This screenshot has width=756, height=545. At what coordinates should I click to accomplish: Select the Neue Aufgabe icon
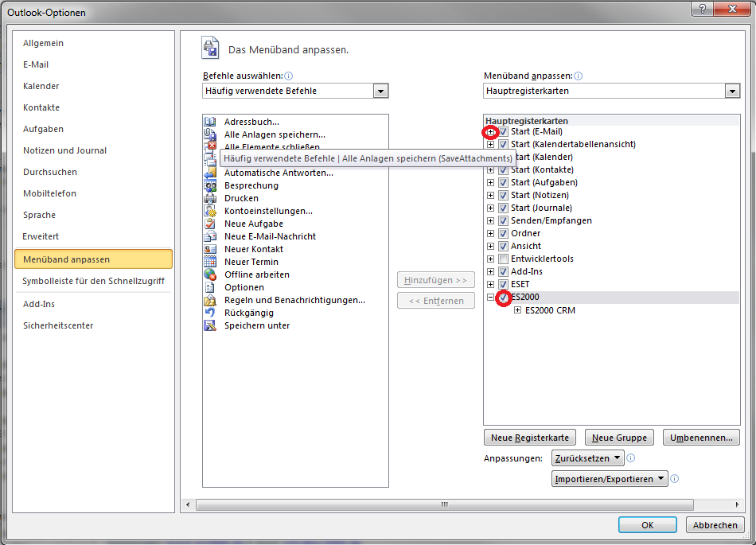tap(210, 224)
